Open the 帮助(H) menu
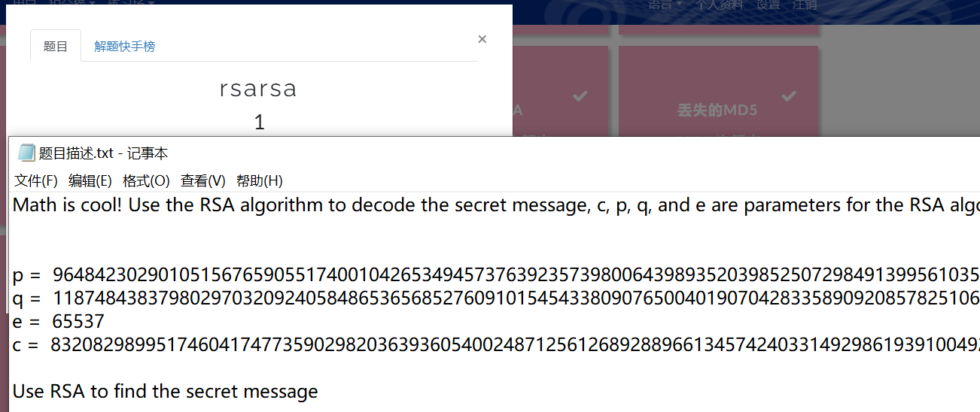 point(260,180)
